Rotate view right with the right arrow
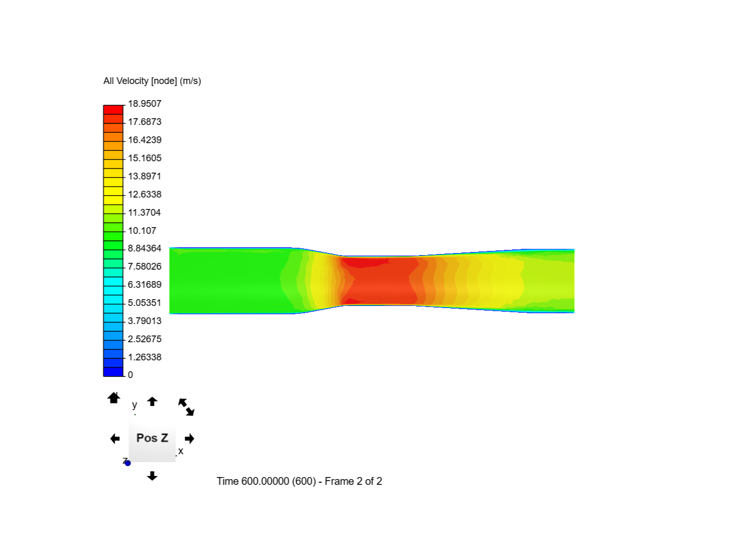 tap(189, 439)
